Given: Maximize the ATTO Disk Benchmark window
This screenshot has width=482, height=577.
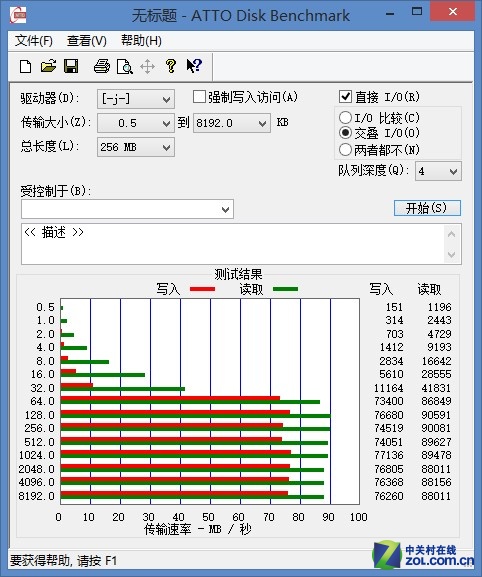Looking at the screenshot, I should pyautogui.click(x=417, y=12).
